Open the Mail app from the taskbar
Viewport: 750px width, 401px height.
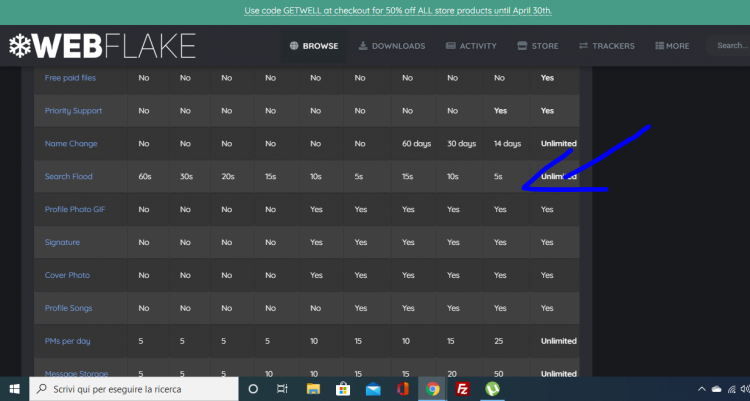[372, 388]
